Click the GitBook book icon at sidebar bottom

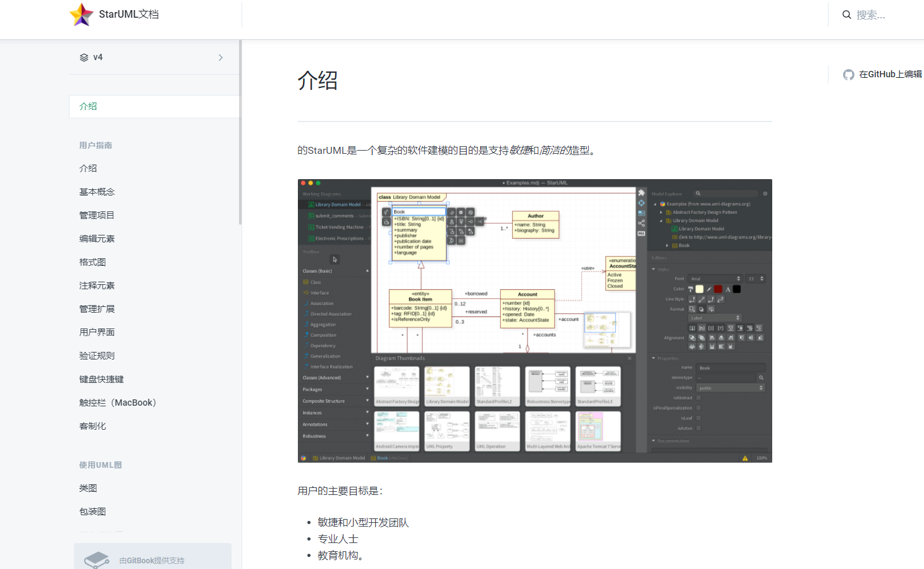coord(96,558)
